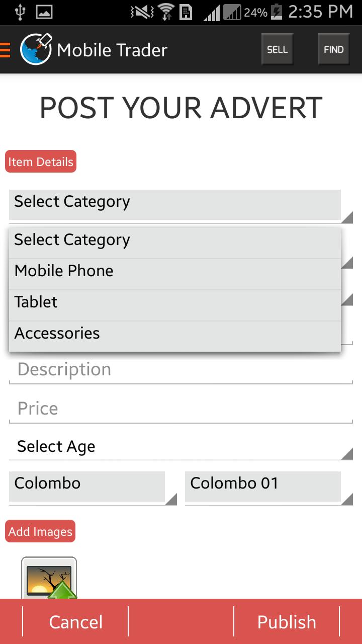The height and width of the screenshot is (644, 362).
Task: Click Cancel to discard the advert
Action: tap(75, 621)
